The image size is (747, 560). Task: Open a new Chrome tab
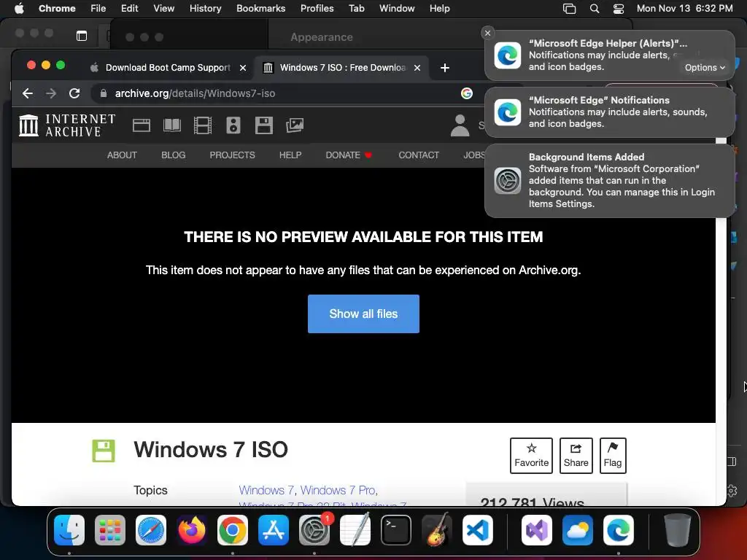[444, 68]
